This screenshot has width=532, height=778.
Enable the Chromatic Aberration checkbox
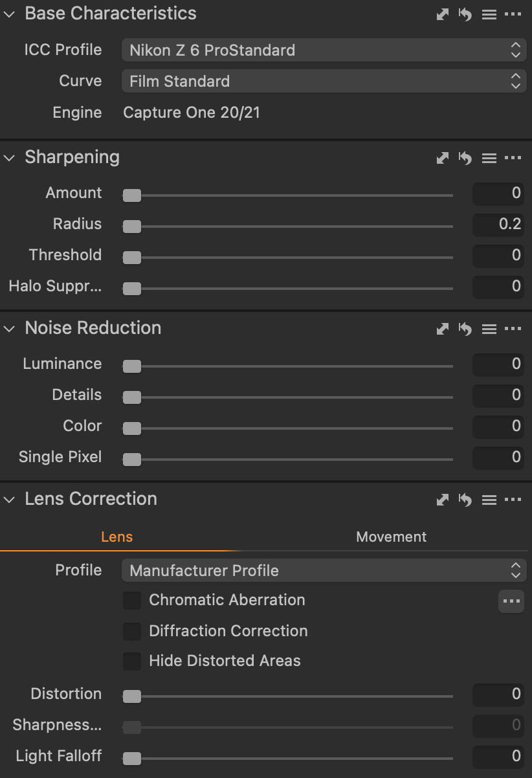click(x=132, y=601)
